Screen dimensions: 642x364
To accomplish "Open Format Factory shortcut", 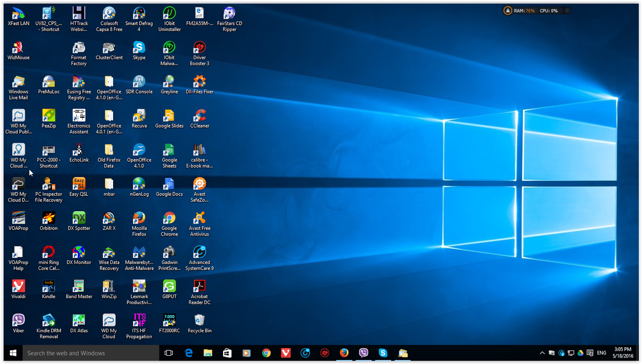I will [x=79, y=54].
